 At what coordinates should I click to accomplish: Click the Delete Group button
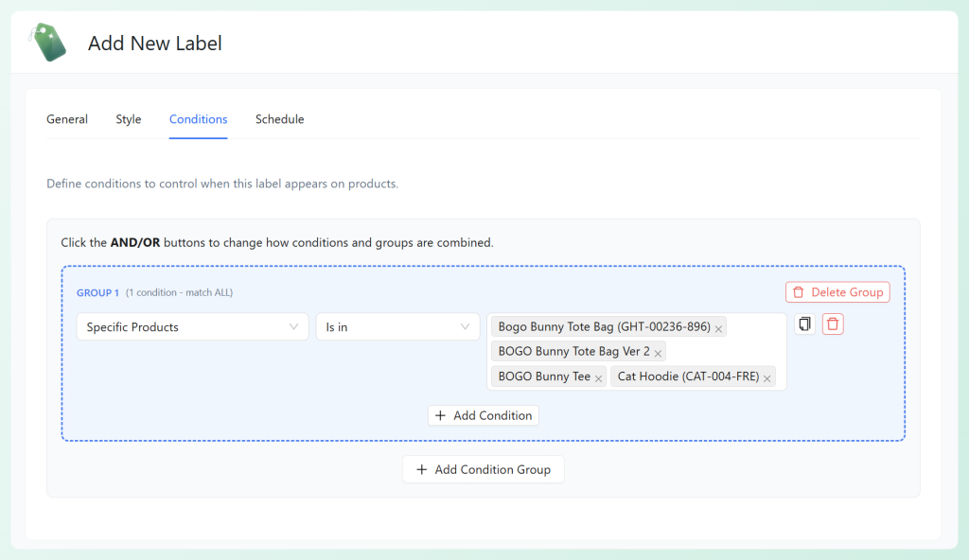click(837, 291)
